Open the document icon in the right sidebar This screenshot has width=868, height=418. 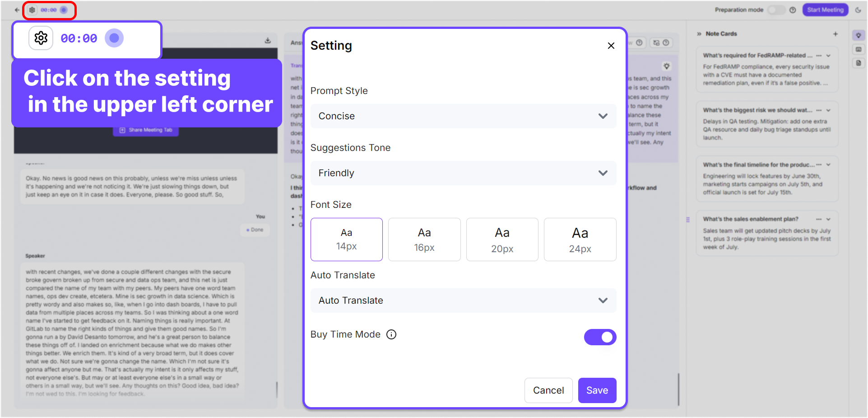pyautogui.click(x=859, y=63)
